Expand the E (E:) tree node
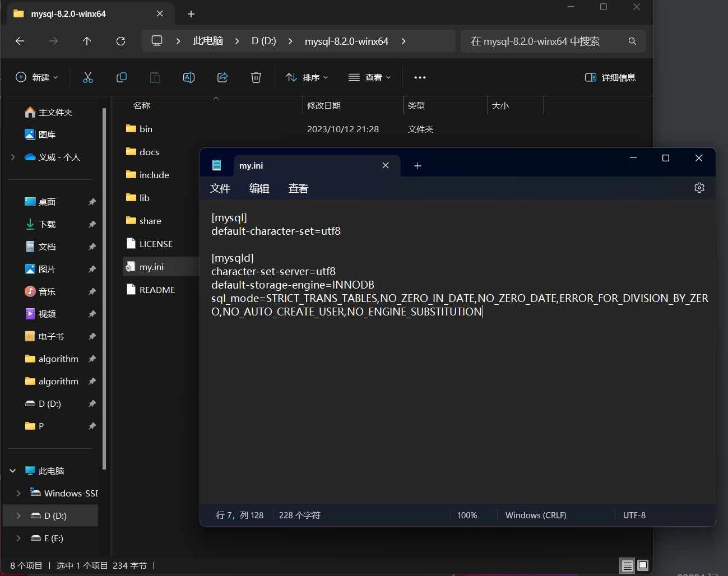This screenshot has width=728, height=576. (x=18, y=538)
